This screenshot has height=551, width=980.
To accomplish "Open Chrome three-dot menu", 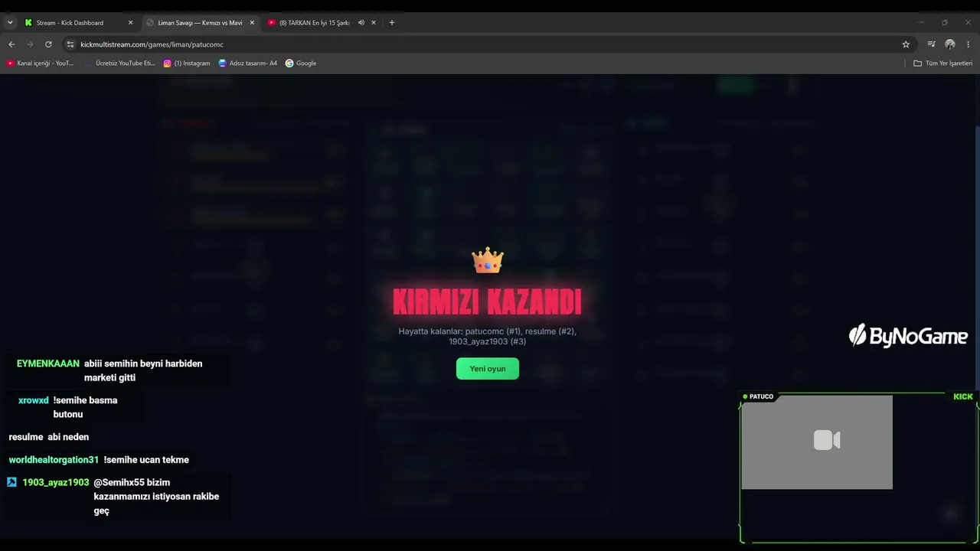I will [969, 44].
